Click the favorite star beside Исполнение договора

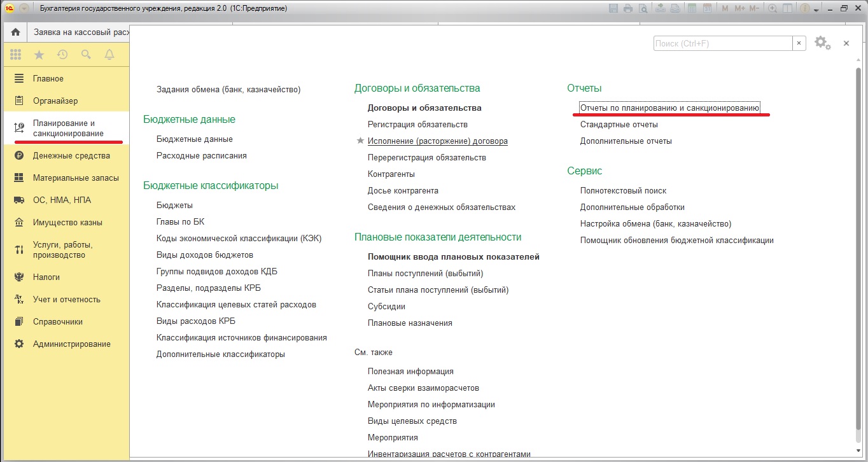(x=360, y=141)
